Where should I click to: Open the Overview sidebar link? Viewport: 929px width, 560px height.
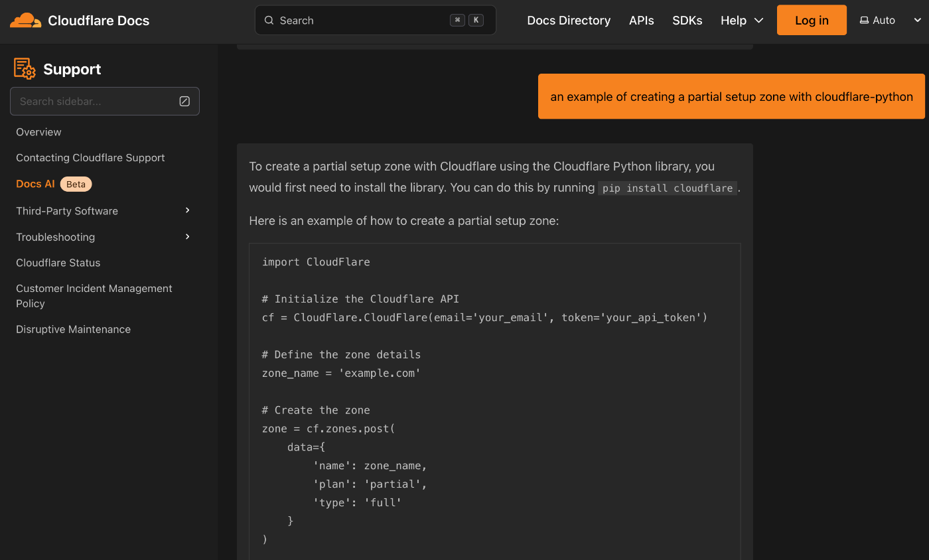pos(38,132)
